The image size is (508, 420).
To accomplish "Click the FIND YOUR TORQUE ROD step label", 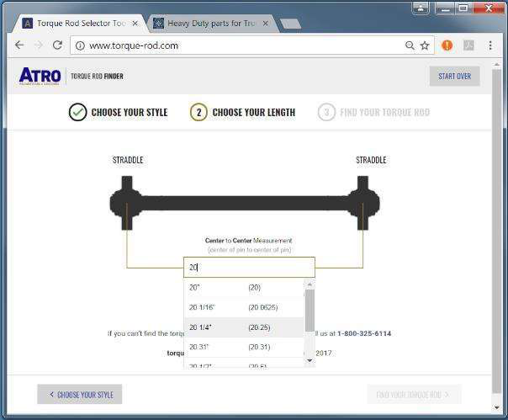I will coord(385,112).
